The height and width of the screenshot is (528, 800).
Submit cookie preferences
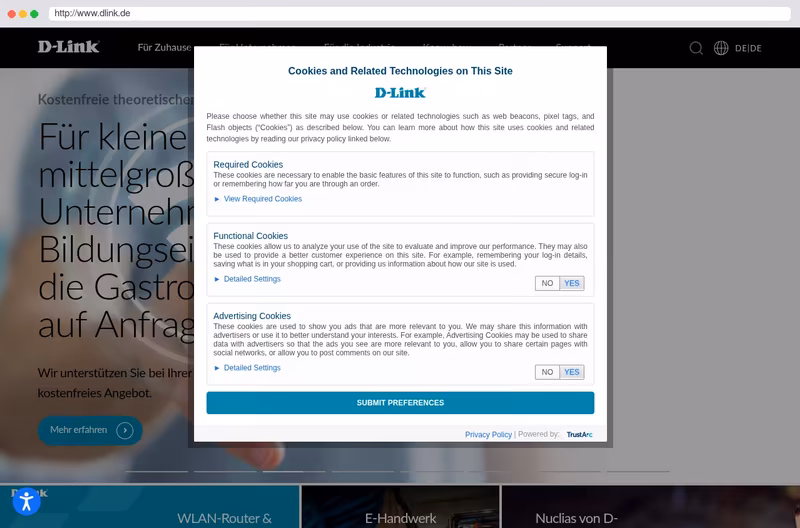click(400, 403)
